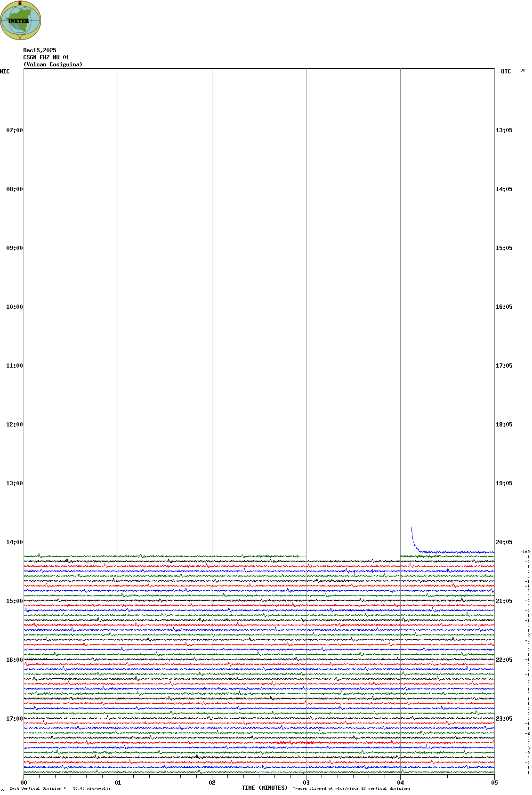The image size is (532, 795).
Task: Click the TIME (MINUTES) axis title
Action: coord(265,788)
